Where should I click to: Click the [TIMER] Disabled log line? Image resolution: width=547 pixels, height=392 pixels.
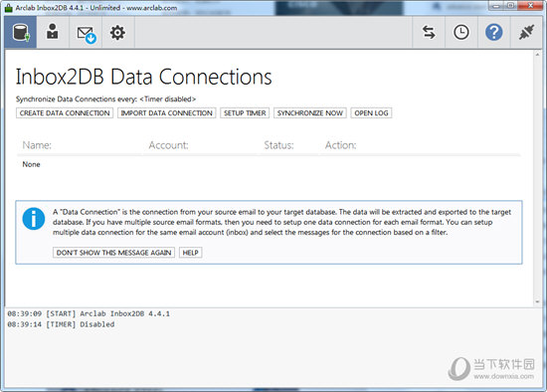point(61,324)
